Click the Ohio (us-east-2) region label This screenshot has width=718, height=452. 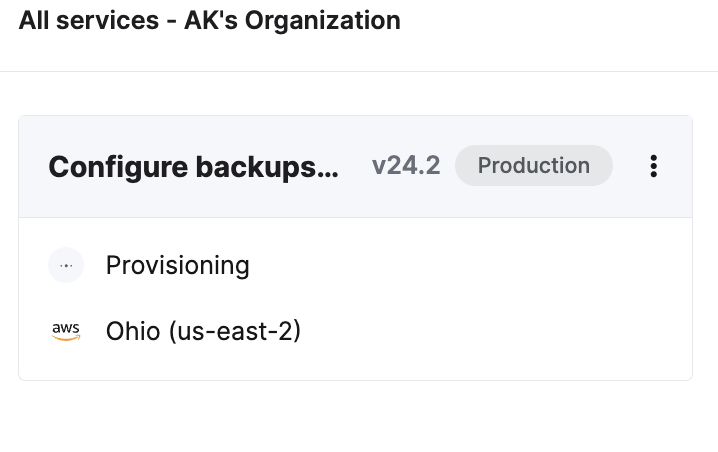[203, 331]
